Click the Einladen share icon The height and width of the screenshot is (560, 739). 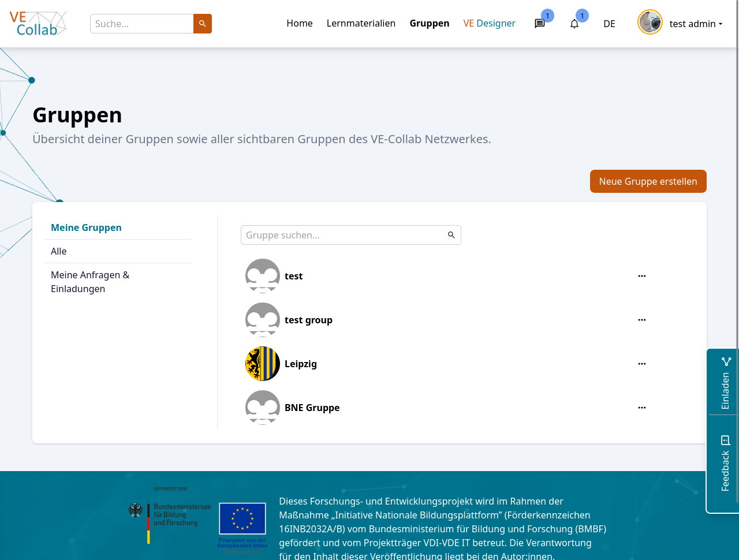tap(726, 361)
